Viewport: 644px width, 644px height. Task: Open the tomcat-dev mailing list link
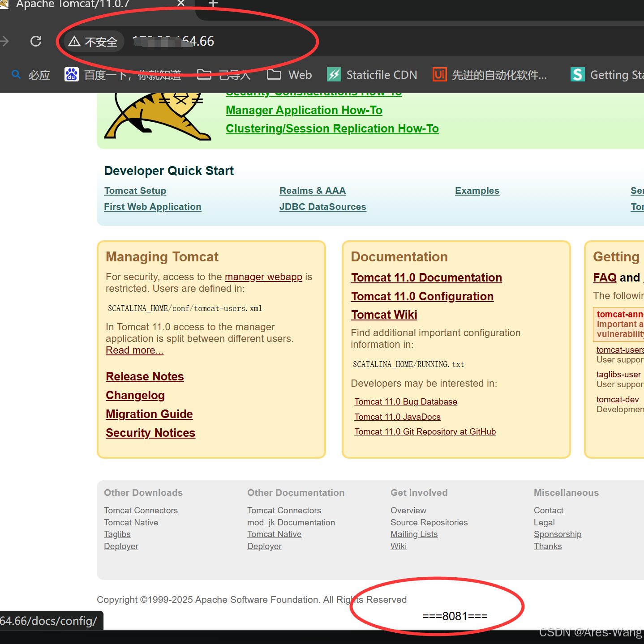(x=618, y=400)
